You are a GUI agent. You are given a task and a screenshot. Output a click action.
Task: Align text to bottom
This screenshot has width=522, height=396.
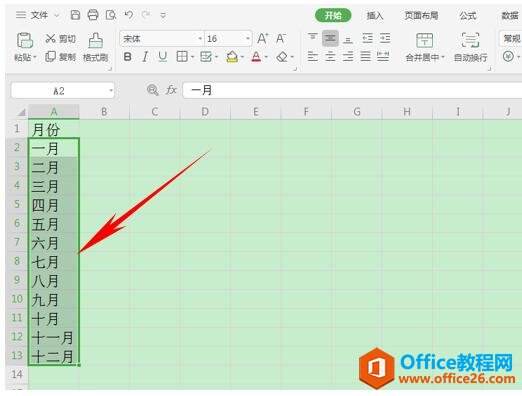pos(348,39)
